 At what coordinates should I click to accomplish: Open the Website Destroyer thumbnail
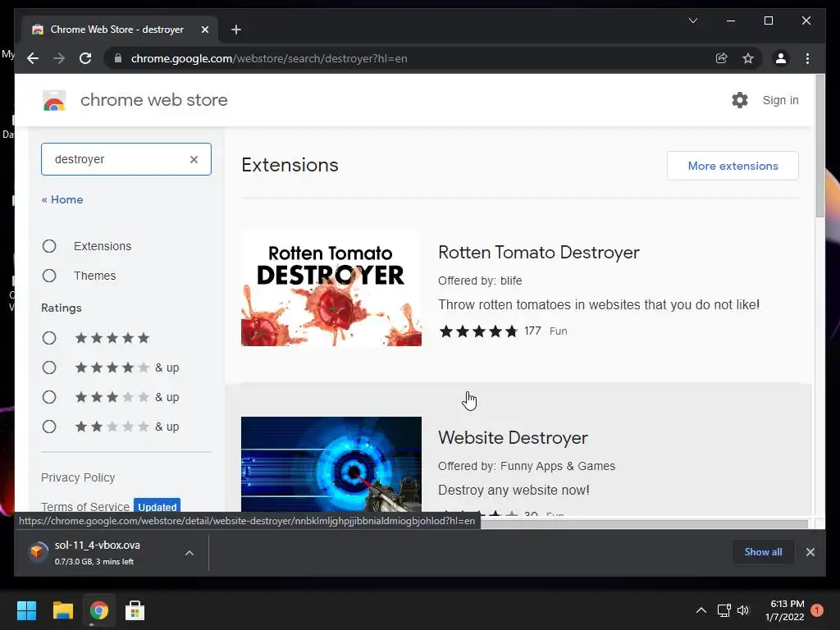click(x=331, y=464)
